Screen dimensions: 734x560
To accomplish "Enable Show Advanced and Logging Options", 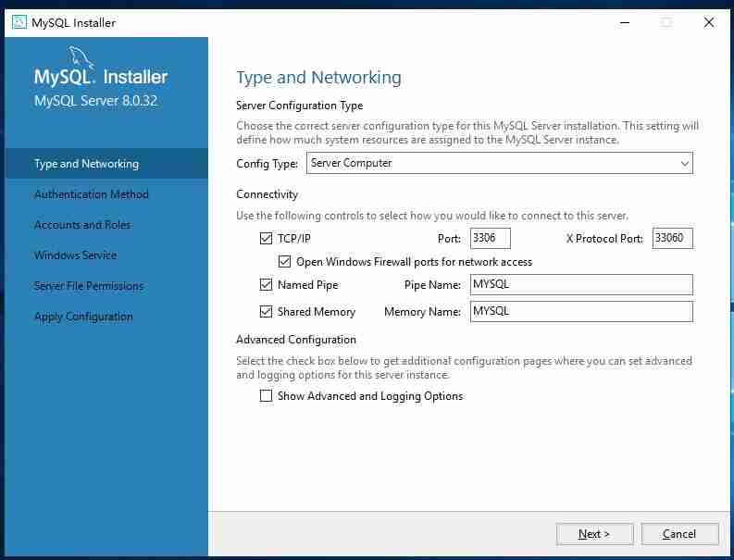I will tap(267, 396).
